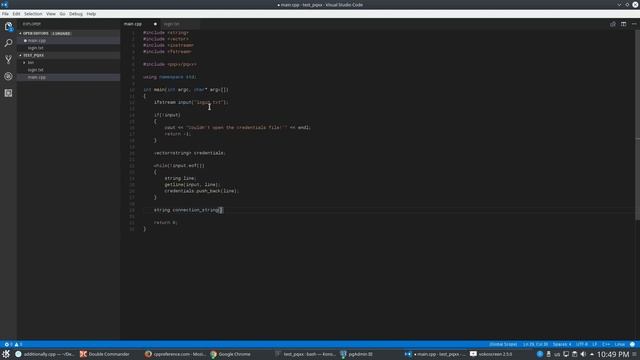Click the blue network icon in system tray

540,354
